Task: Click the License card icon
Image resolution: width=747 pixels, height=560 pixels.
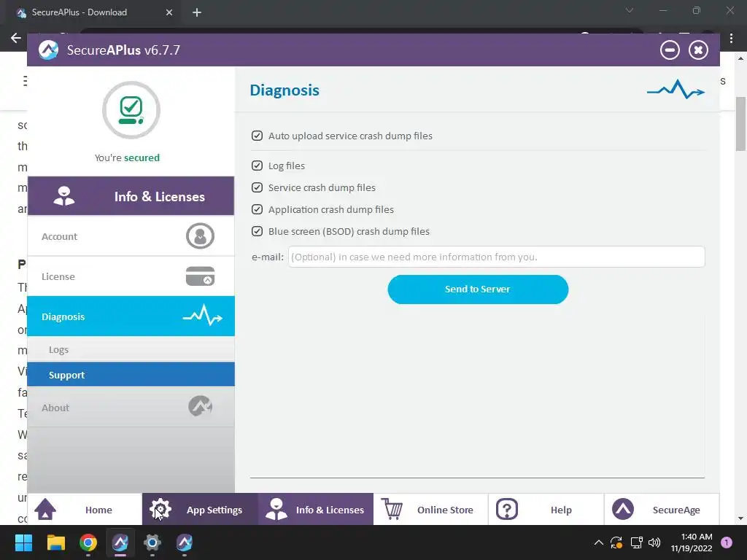Action: pos(200,276)
